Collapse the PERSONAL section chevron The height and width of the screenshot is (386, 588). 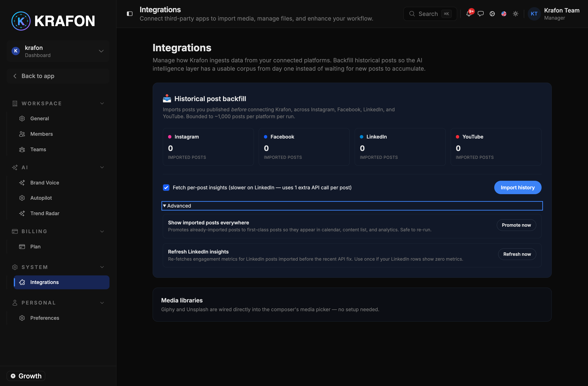tap(102, 303)
